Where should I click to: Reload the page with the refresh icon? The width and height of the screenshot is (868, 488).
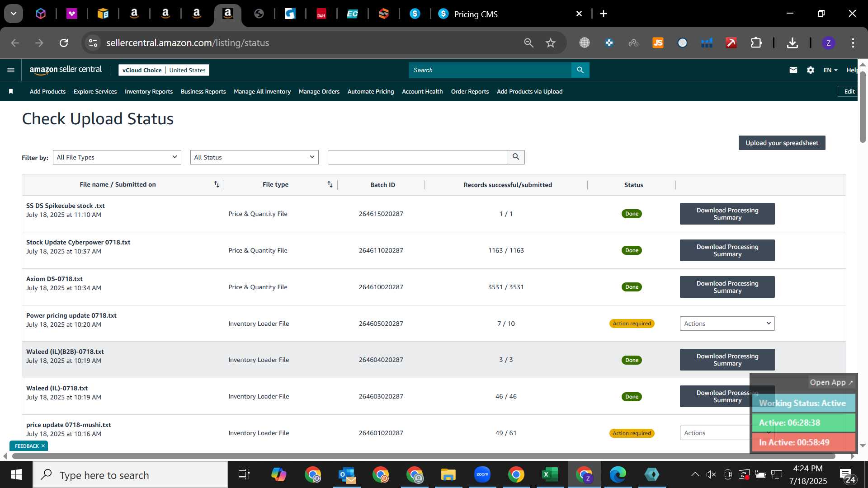64,43
